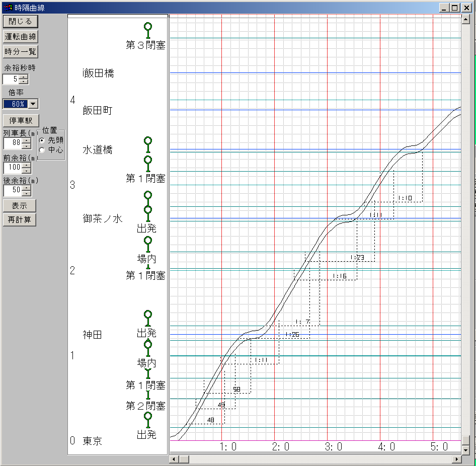Click the horizontal scrollbar left arrow
The width and height of the screenshot is (476, 466).
click(173, 459)
